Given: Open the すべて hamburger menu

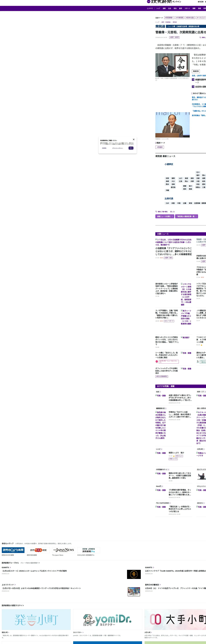Looking at the screenshot, I should pos(150,8).
